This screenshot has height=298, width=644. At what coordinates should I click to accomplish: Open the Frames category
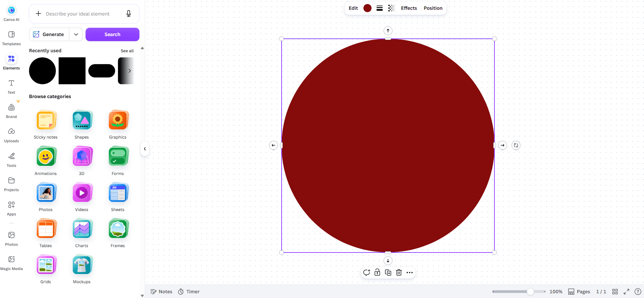coord(118,233)
